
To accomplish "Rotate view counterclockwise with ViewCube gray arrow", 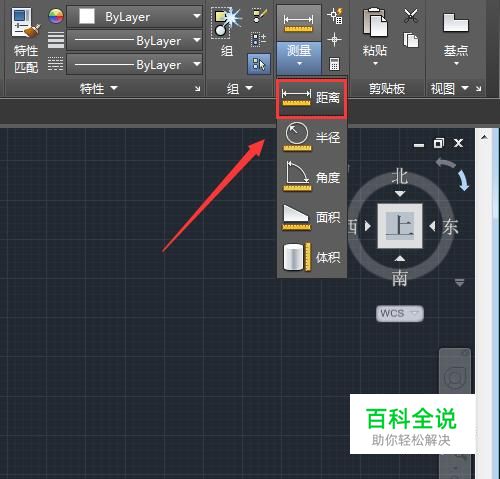I will pyautogui.click(x=446, y=163).
